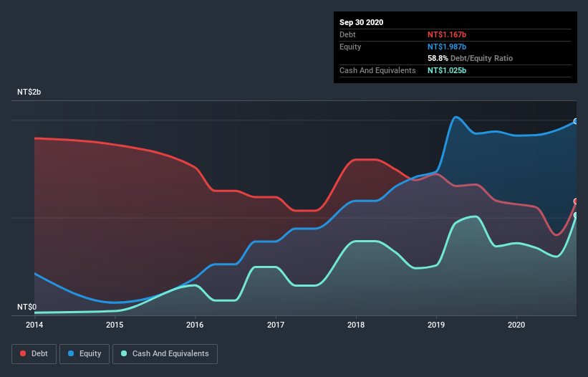Click the Cash And Equivalents tooltip label
588x377 pixels.
tap(377, 70)
